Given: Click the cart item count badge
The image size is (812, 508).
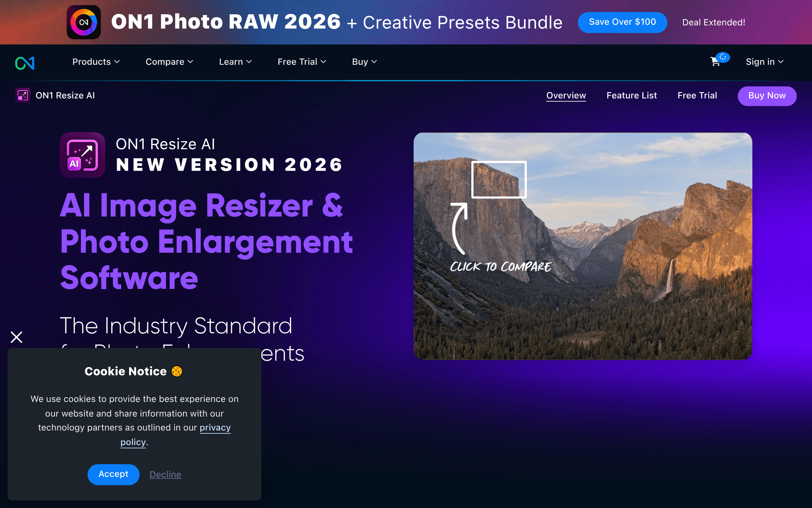Looking at the screenshot, I should [x=723, y=57].
